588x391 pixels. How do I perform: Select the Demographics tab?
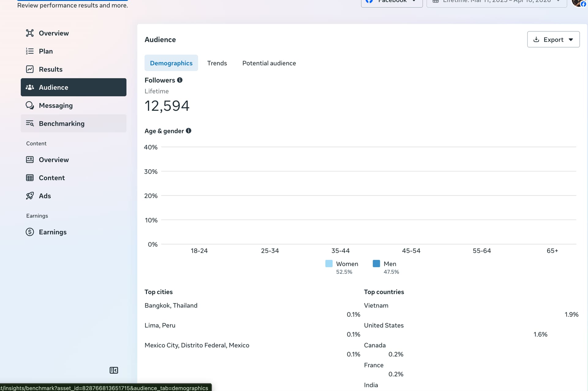pyautogui.click(x=171, y=63)
